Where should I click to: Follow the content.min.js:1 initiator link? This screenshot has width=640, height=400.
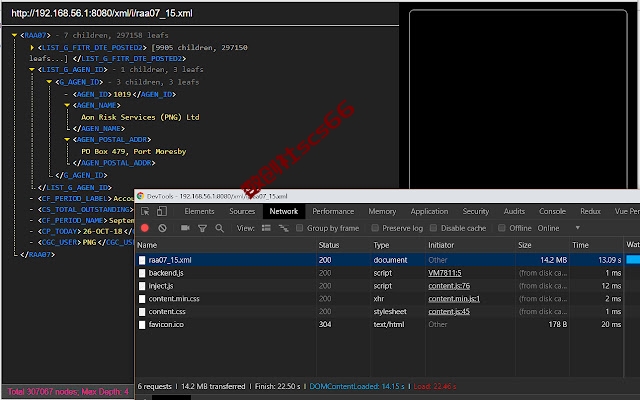coord(454,299)
